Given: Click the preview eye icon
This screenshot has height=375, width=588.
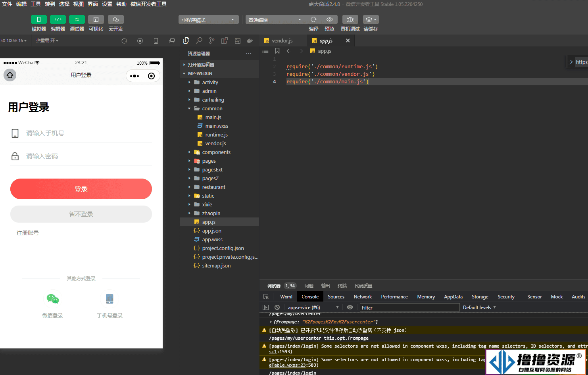Looking at the screenshot, I should [x=330, y=19].
